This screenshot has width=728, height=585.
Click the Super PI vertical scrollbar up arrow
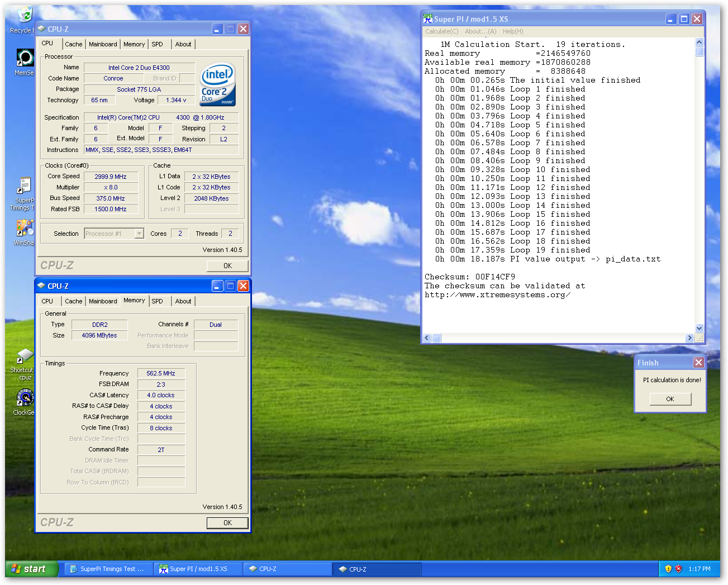pyautogui.click(x=699, y=42)
